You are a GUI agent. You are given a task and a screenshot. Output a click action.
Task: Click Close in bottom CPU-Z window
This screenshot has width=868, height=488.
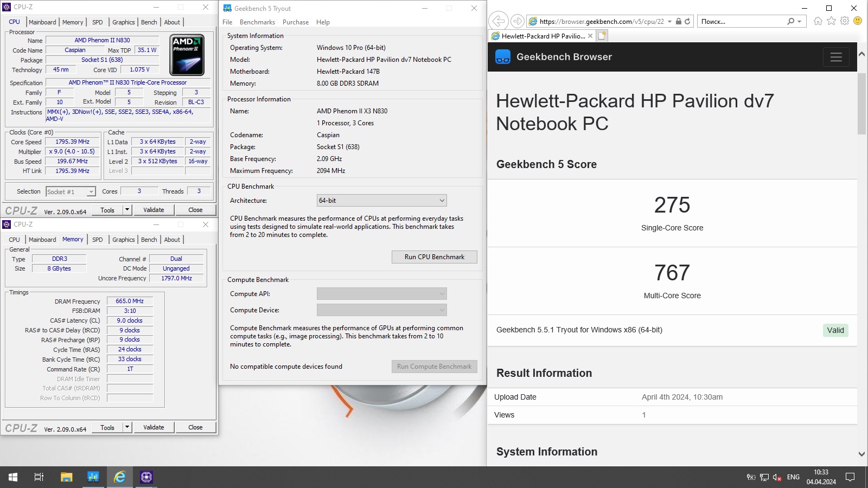point(195,427)
